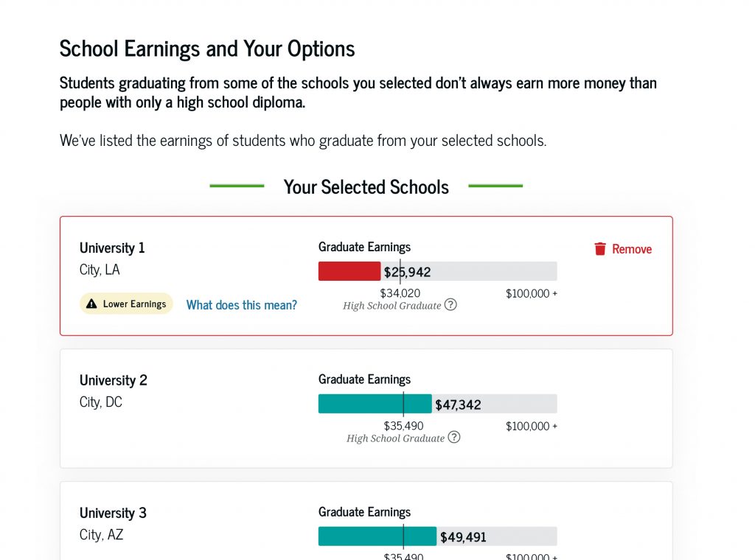Viewport: 755px width, 560px height.
Task: Click the "Your Selected Schools" heading
Action: [366, 187]
